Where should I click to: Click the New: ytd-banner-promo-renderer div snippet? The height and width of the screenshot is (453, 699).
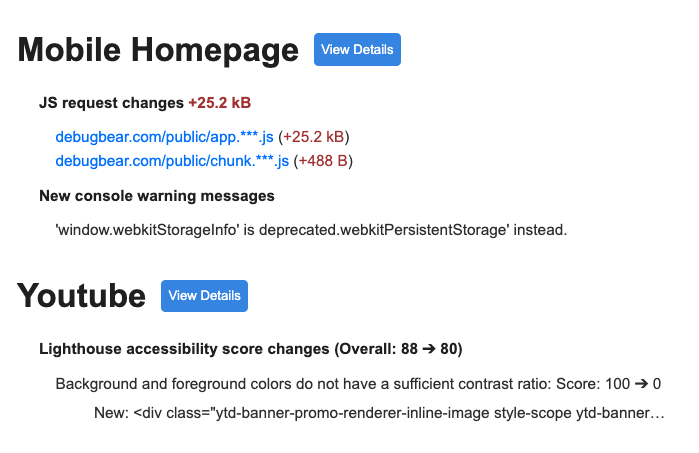379,413
